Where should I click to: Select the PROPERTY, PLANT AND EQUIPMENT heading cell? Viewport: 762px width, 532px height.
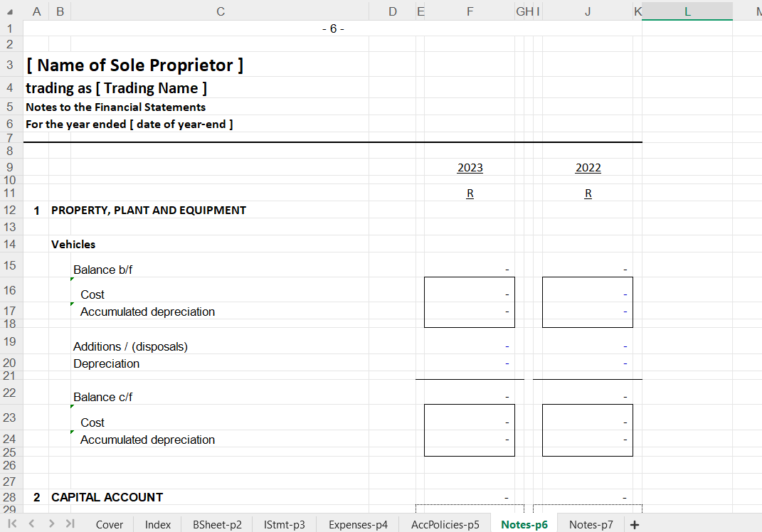[149, 210]
